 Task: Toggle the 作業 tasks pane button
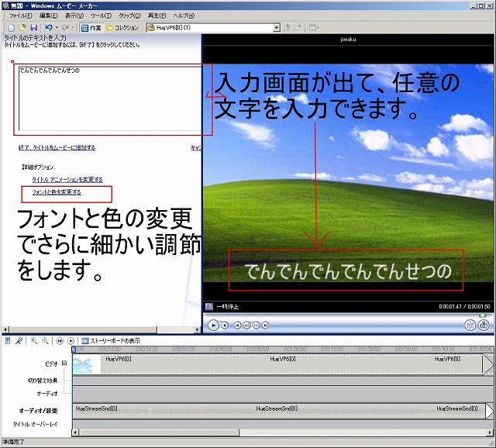(x=91, y=28)
